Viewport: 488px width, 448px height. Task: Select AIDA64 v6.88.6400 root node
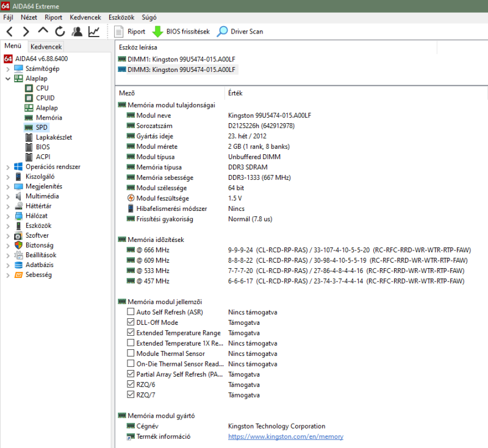point(41,59)
